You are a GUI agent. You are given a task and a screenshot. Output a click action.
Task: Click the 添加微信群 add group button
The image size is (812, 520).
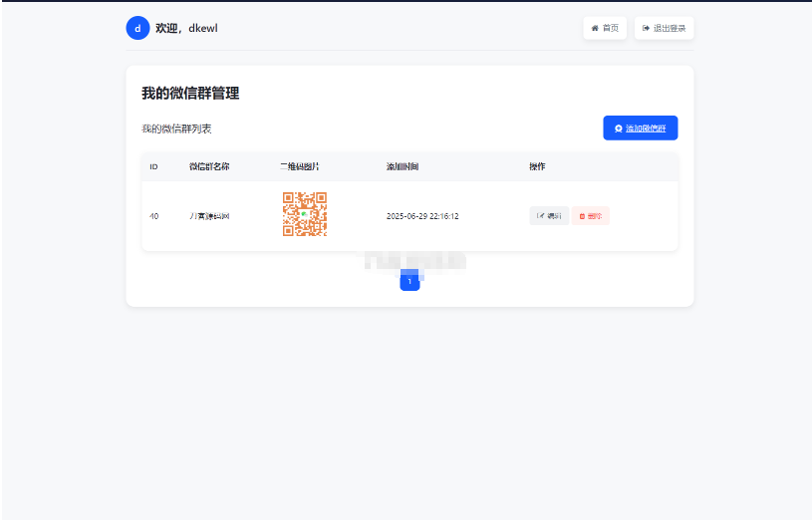pyautogui.click(x=641, y=128)
